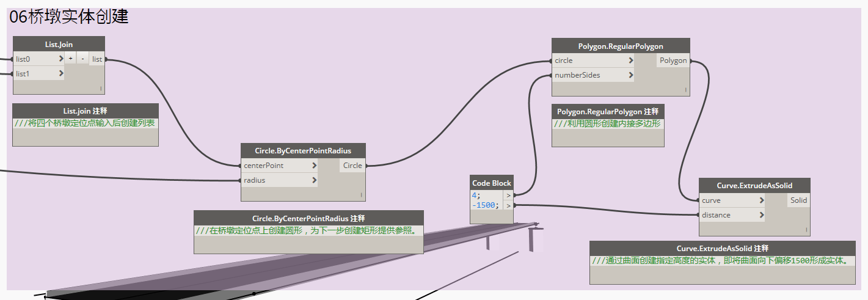Click the plus button on List.Join node
This screenshot has width=868, height=300.
[70, 59]
